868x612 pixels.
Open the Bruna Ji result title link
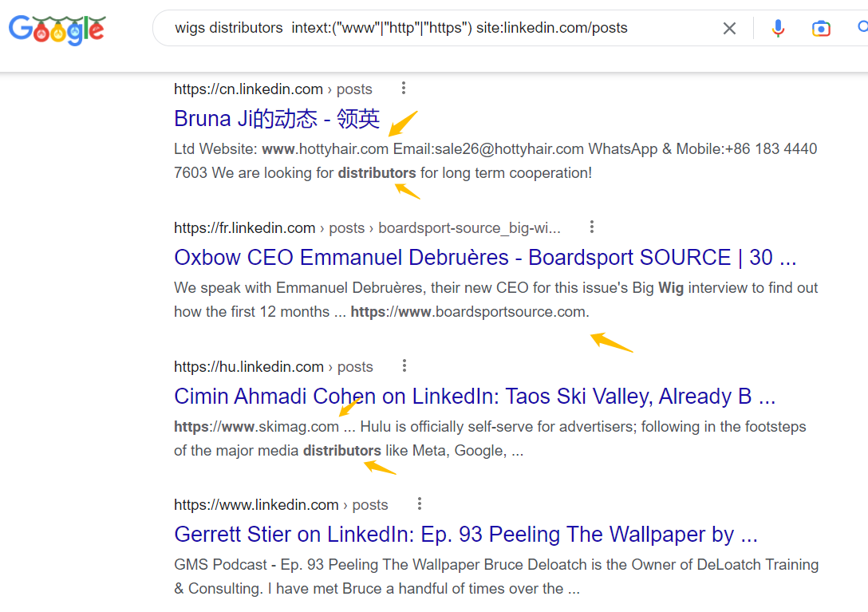[277, 119]
